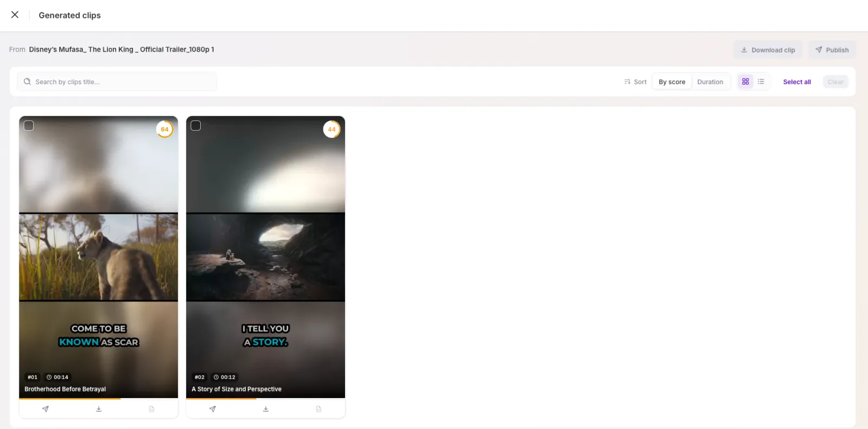
Task: Download clip #02 with download icon
Action: pyautogui.click(x=266, y=409)
